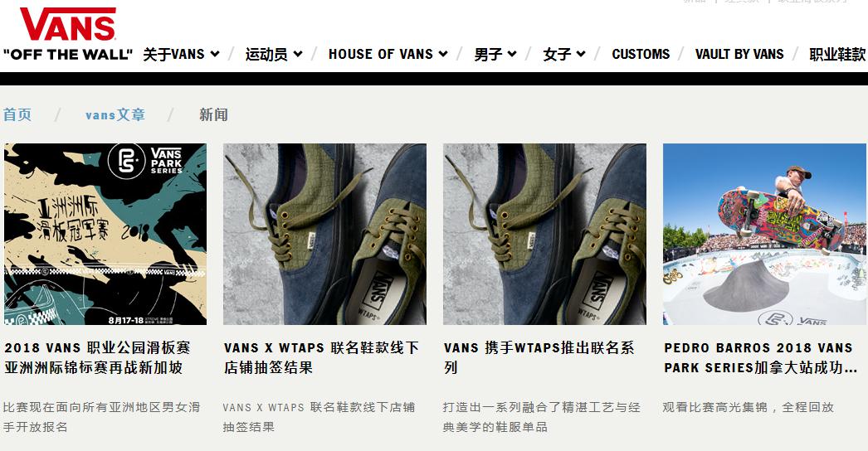Select the 职业鞋款 navigation item
This screenshot has width=868, height=451.
click(x=837, y=54)
